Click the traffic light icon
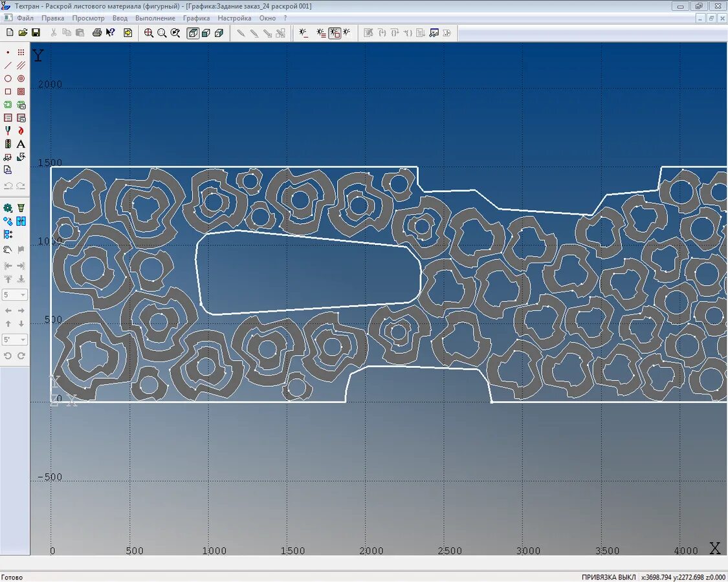Image resolution: width=728 pixels, height=582 pixels. (x=8, y=144)
